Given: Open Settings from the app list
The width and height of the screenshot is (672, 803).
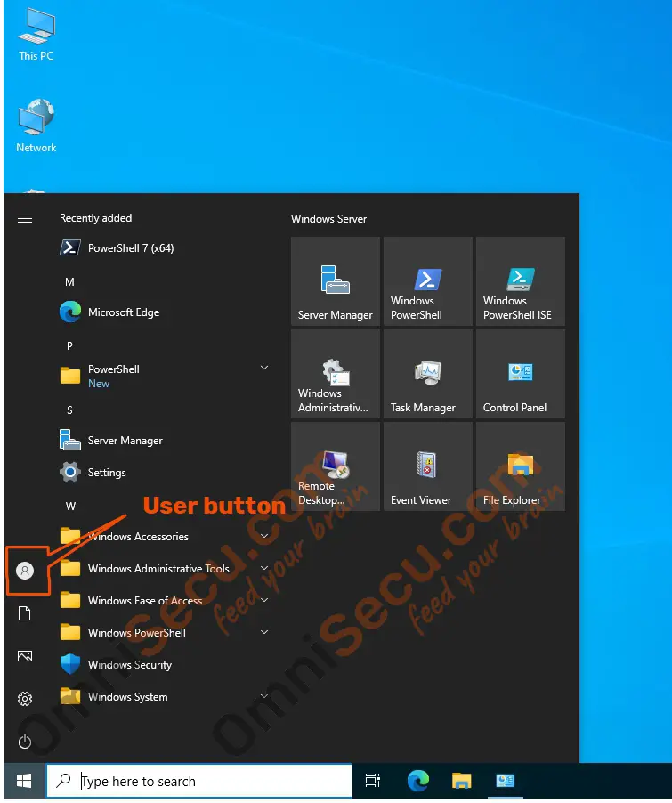Looking at the screenshot, I should 164,472.
